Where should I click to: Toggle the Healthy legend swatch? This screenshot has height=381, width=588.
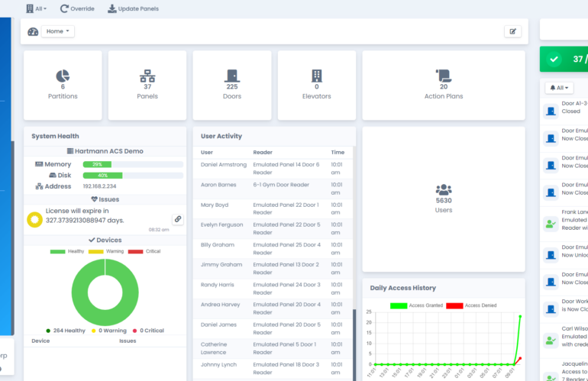coord(58,252)
